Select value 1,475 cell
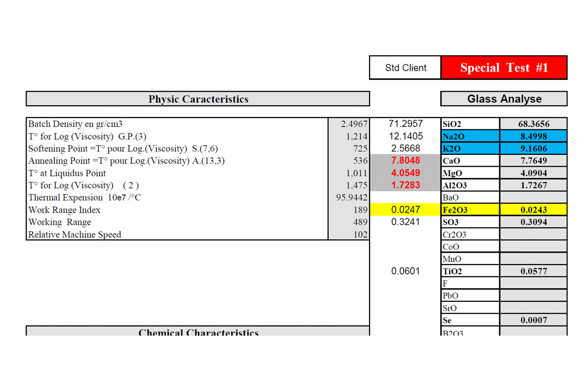Viewport: 588px width, 392px height. point(349,185)
